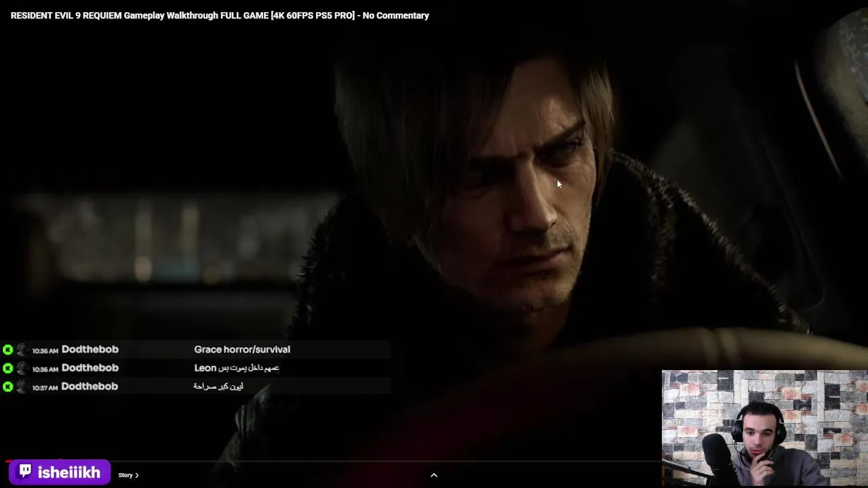Click the video title at the top
Screen dimensions: 868x488
(x=220, y=15)
